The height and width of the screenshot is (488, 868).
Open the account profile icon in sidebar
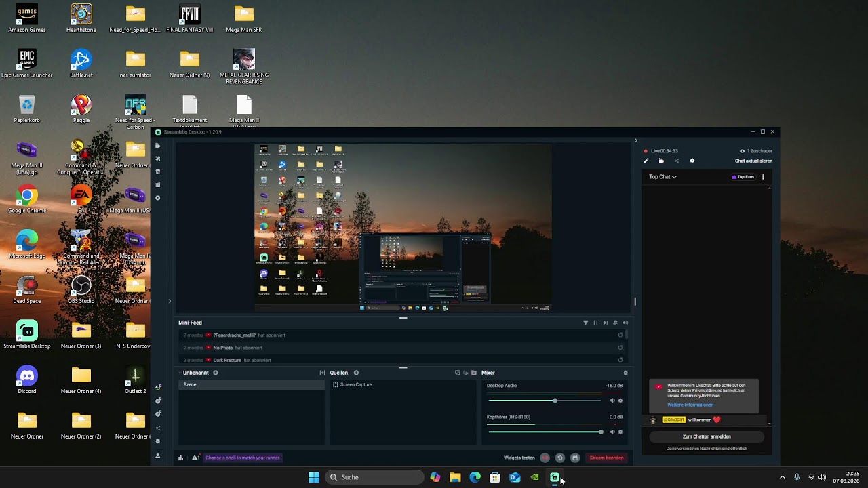point(158,456)
